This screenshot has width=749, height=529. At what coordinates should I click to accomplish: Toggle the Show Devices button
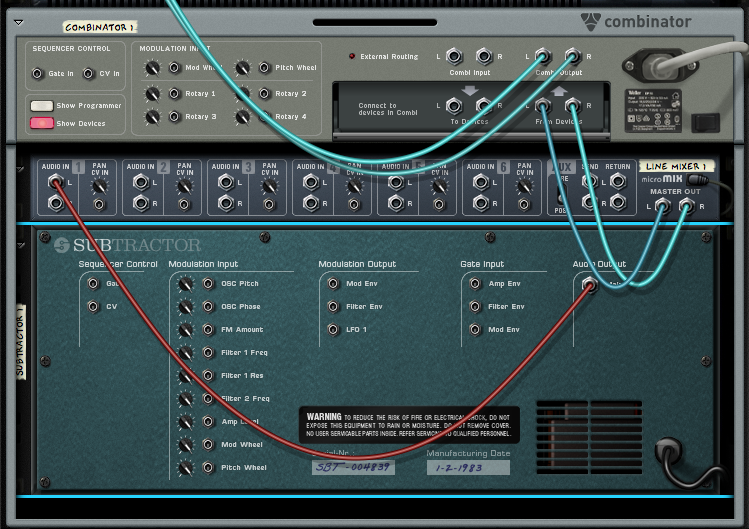[42, 123]
